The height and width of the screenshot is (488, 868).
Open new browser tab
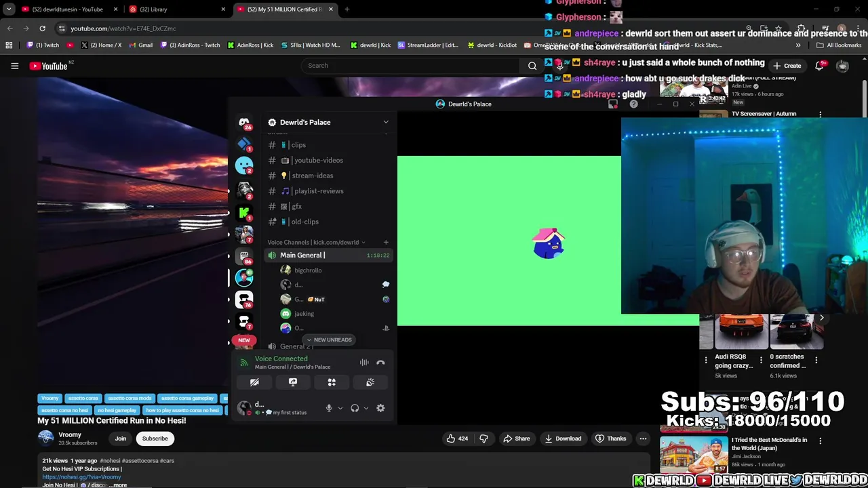pos(347,9)
